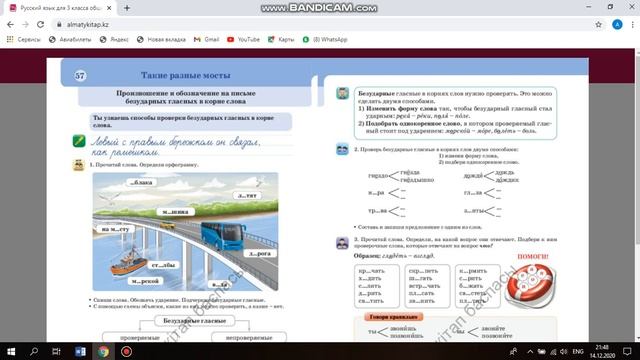Click the Безударные гласные diagram box

pyautogui.click(x=195, y=321)
